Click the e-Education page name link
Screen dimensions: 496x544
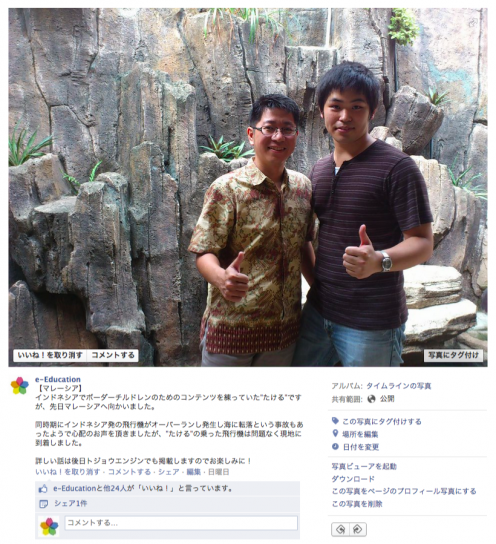click(x=58, y=379)
